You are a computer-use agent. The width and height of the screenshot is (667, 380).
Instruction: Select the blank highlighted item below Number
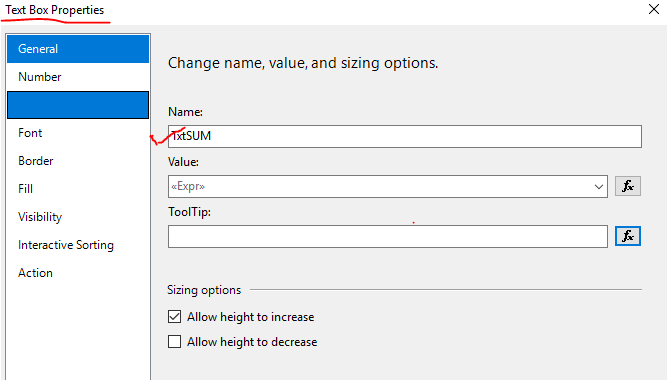[x=78, y=105]
